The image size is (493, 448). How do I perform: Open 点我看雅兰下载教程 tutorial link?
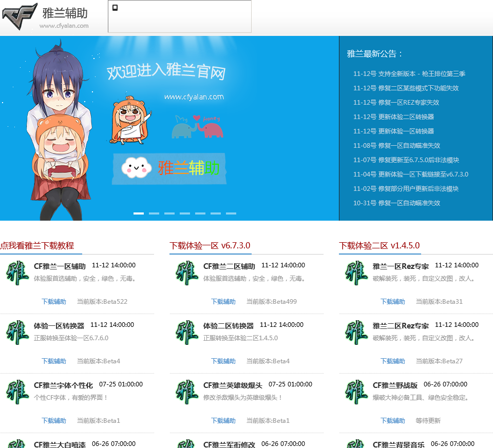point(37,246)
